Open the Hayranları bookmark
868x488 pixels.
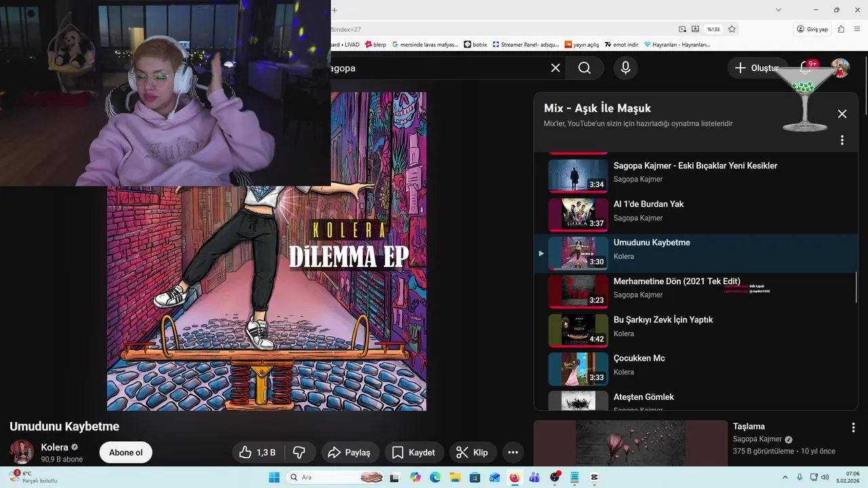[x=677, y=45]
